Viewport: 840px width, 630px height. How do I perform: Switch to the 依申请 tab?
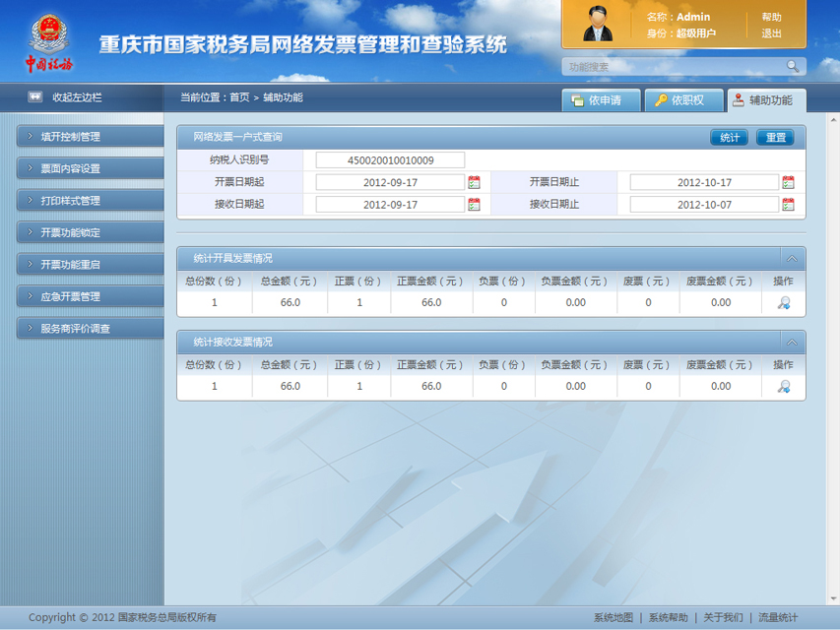[x=601, y=100]
